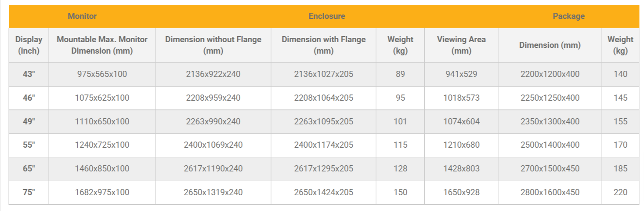Click the 2400x1069x240 dimension cell

213,145
